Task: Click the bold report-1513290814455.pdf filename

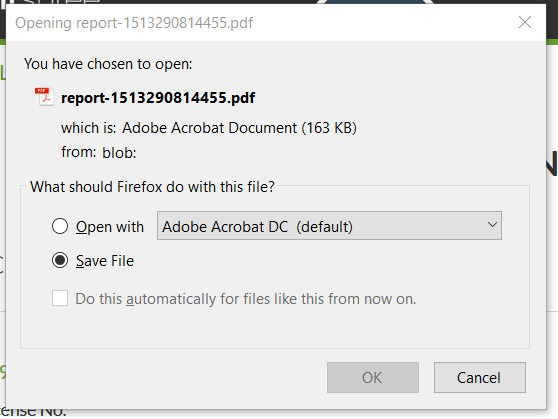Action: click(x=158, y=98)
